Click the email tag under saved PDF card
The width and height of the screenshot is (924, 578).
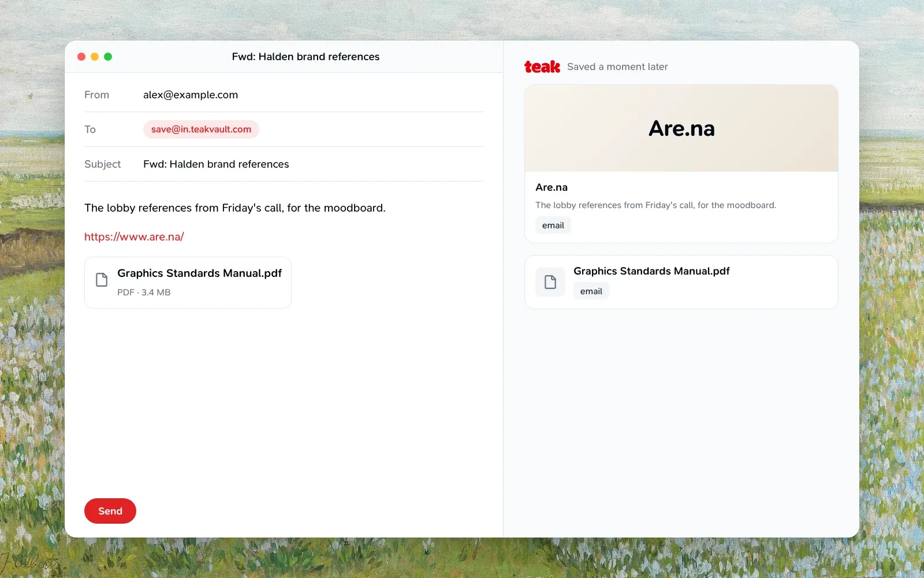[591, 291]
